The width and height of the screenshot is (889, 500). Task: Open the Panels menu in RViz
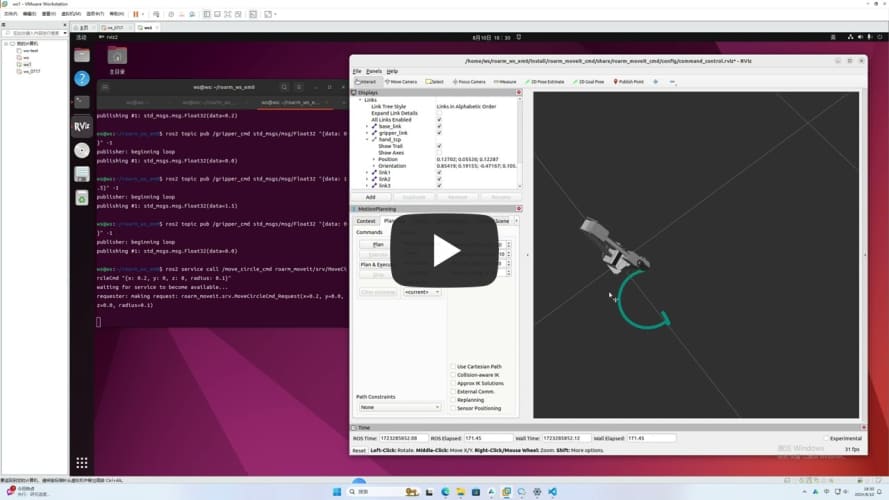tap(374, 71)
